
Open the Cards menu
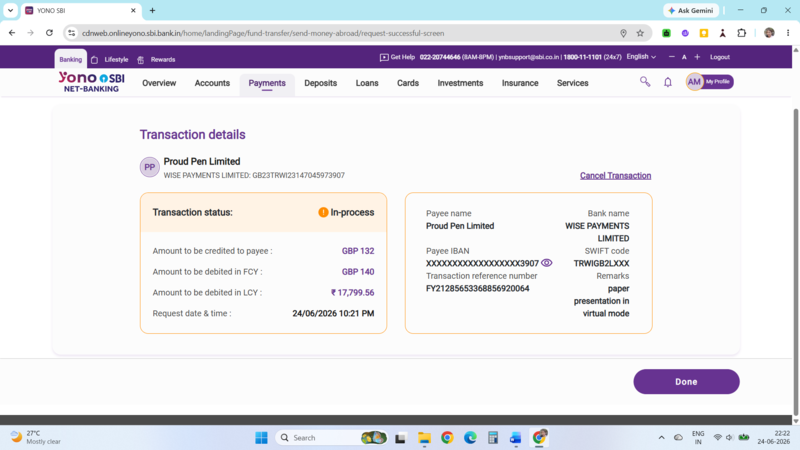408,83
